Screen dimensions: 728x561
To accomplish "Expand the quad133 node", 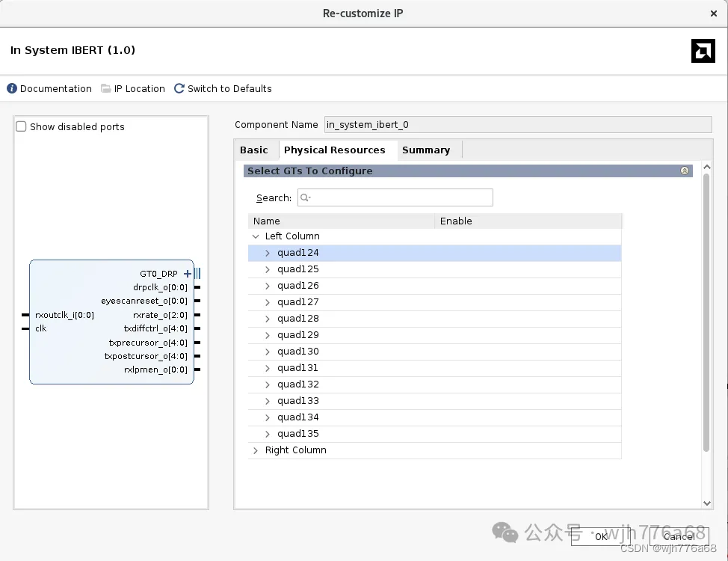I will click(268, 401).
